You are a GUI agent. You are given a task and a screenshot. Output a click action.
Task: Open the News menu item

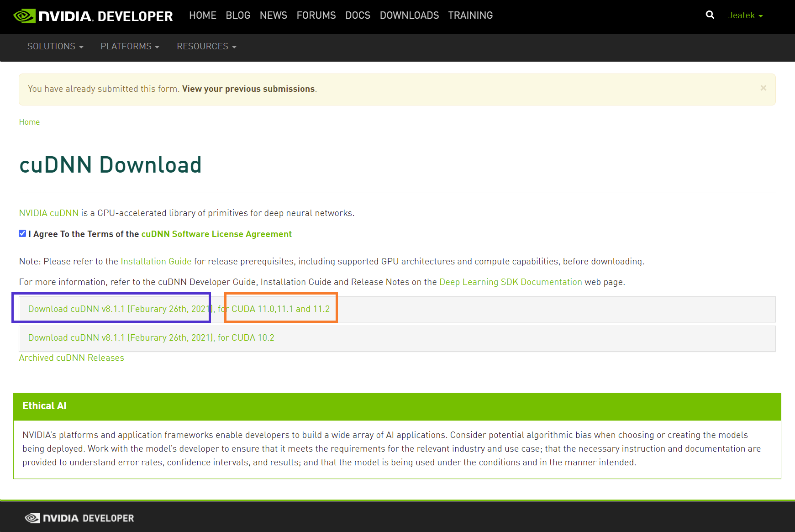274,16
